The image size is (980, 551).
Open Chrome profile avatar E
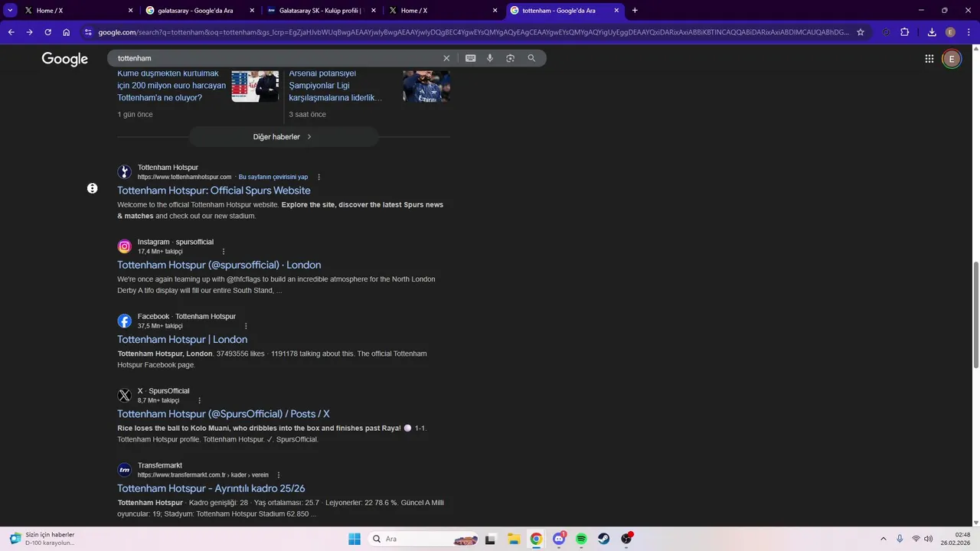click(x=950, y=32)
